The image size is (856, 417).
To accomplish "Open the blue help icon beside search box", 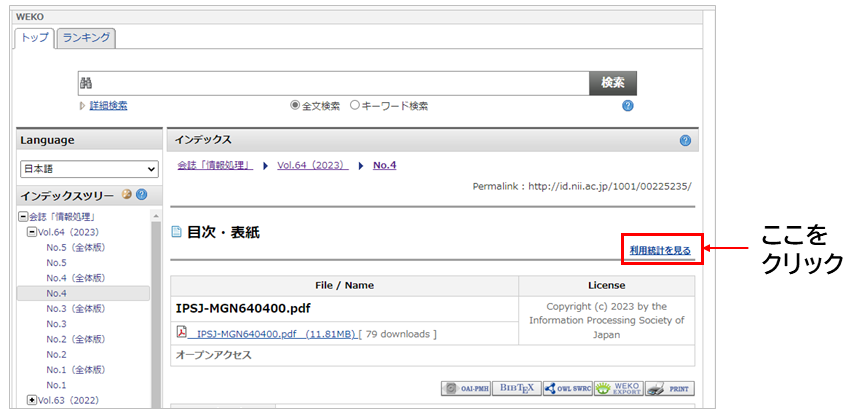I will pyautogui.click(x=628, y=106).
